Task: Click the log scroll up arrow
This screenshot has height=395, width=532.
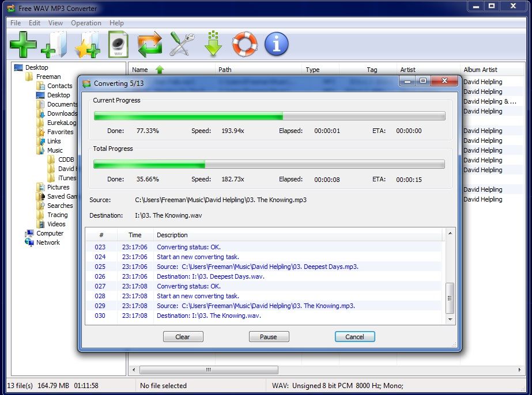Action: 450,233
